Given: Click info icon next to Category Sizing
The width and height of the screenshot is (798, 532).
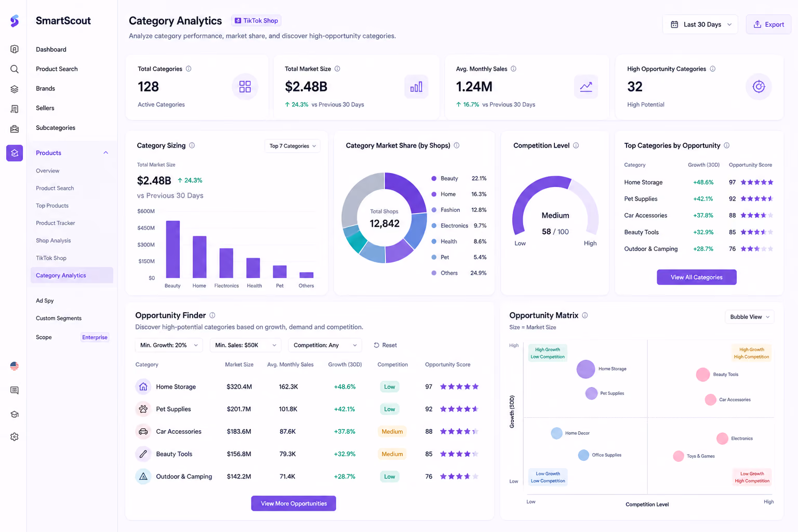Looking at the screenshot, I should pyautogui.click(x=192, y=145).
